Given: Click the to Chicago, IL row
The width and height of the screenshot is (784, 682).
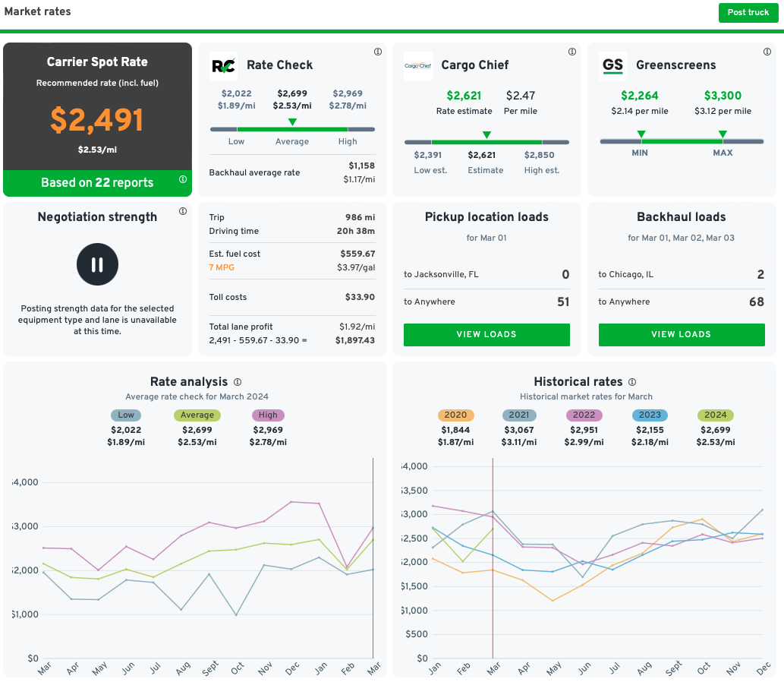Looking at the screenshot, I should click(682, 274).
